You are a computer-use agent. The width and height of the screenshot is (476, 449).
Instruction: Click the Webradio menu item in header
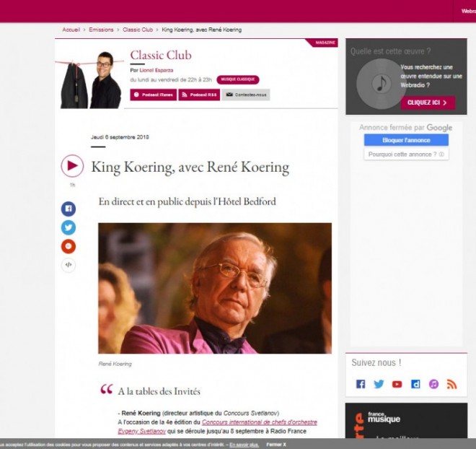pos(468,12)
